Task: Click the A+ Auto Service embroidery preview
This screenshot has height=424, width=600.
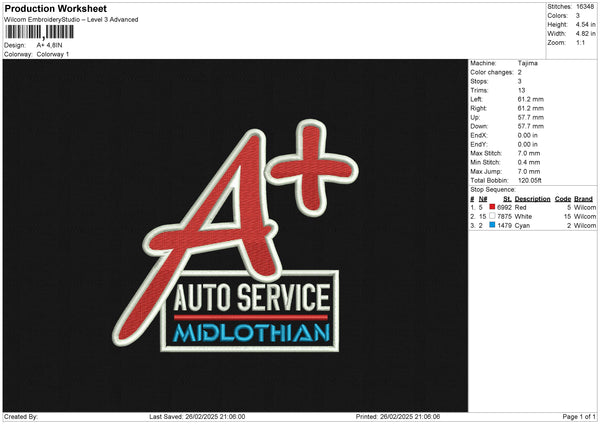Action: (235, 236)
